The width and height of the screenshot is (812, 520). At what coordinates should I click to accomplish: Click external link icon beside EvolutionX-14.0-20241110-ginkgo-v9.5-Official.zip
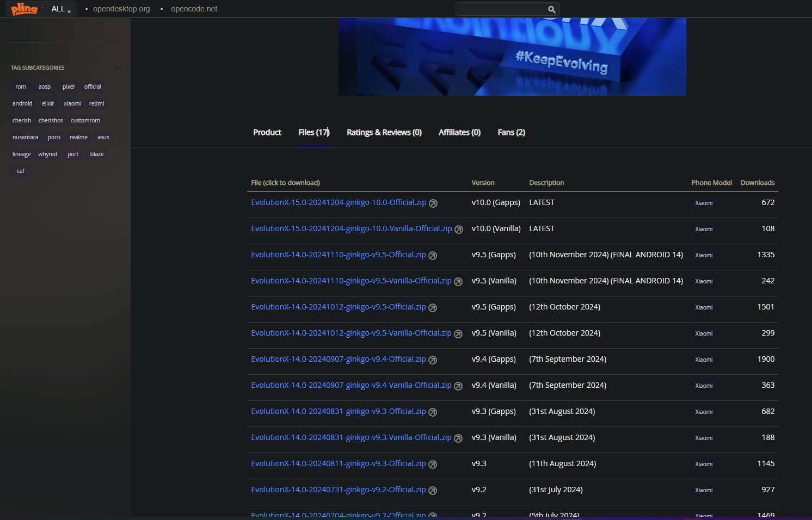433,256
